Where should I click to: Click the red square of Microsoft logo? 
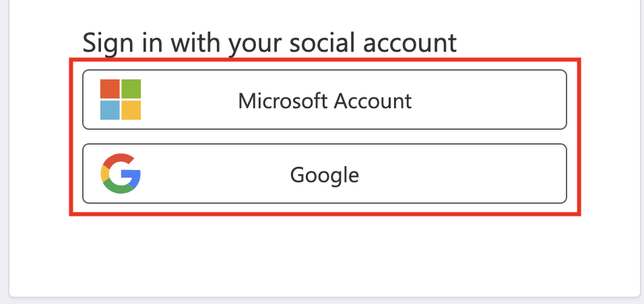(x=110, y=89)
